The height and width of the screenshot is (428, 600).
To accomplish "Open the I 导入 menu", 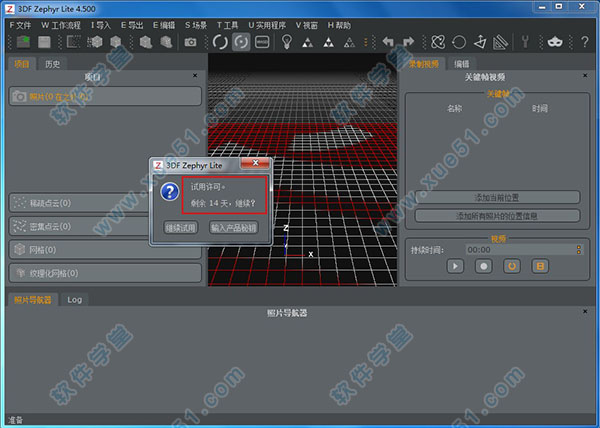I will point(101,25).
